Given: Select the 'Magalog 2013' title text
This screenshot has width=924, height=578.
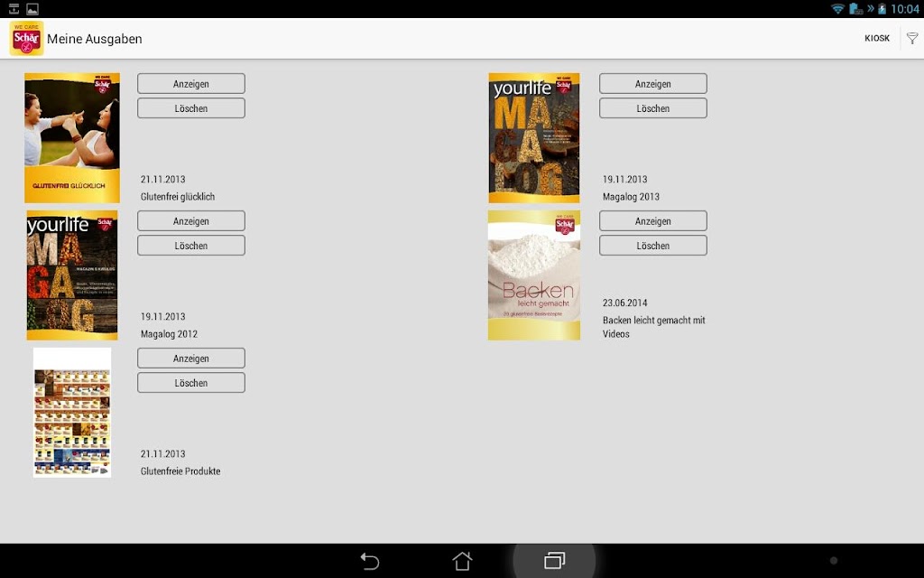Looking at the screenshot, I should (631, 197).
